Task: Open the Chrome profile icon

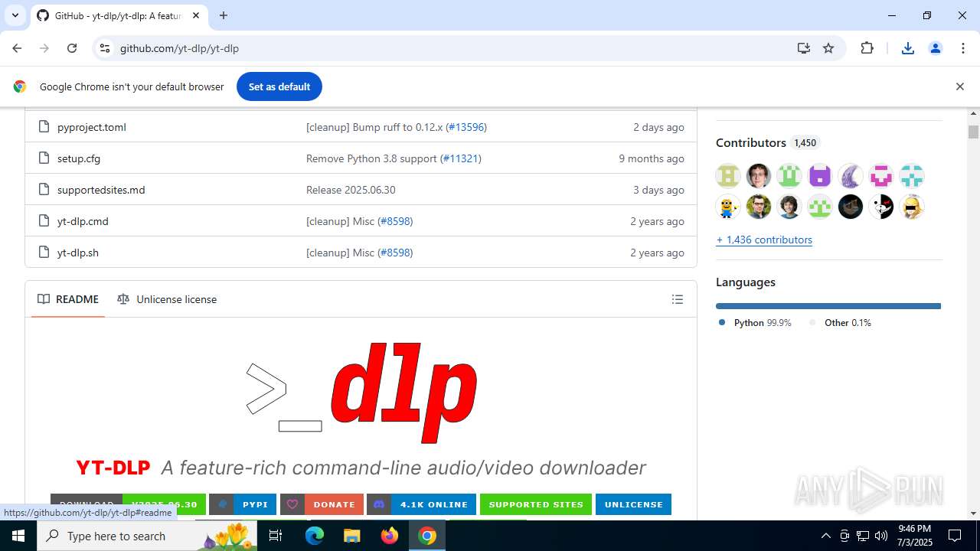Action: tap(935, 48)
